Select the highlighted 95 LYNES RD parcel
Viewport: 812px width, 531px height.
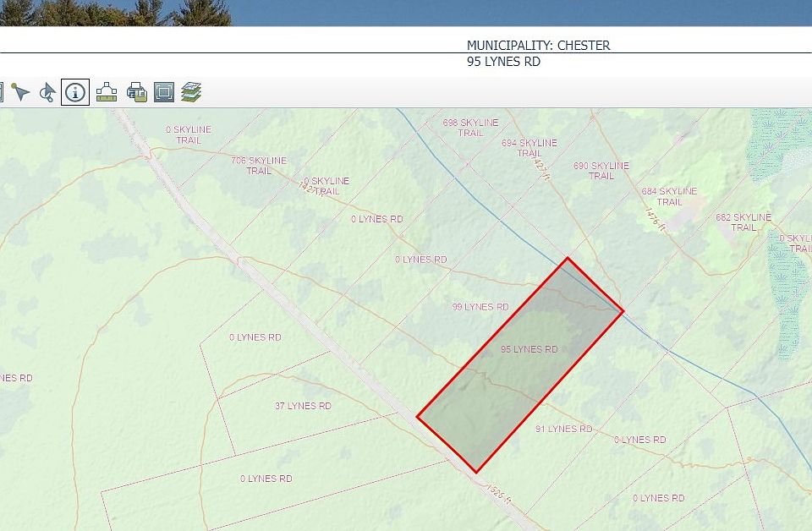tap(520, 365)
